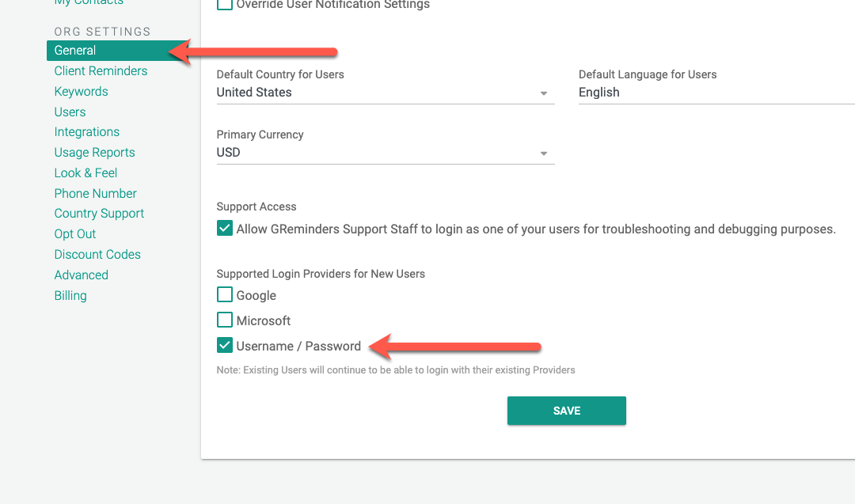Image resolution: width=855 pixels, height=504 pixels.
Task: Open the Default Country for Users dropdown
Action: 544,93
